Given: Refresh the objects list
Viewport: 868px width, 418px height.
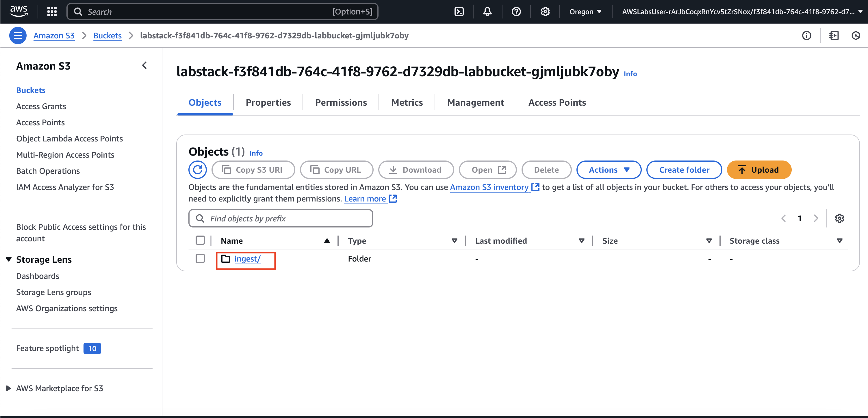Looking at the screenshot, I should [197, 170].
